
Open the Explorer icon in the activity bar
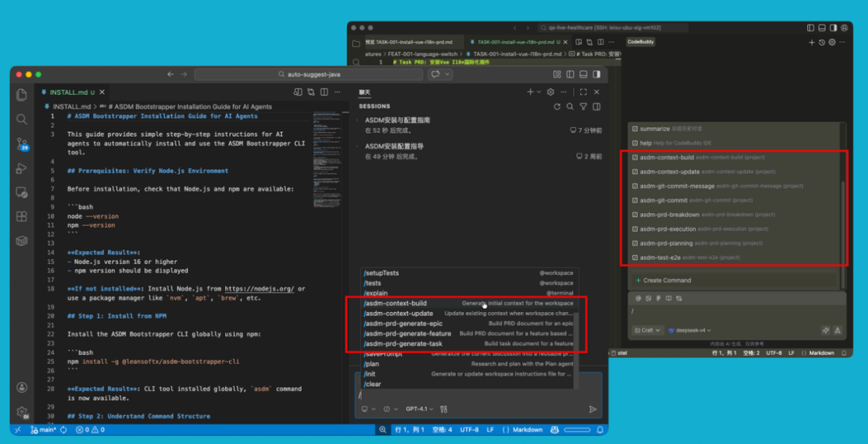click(22, 95)
